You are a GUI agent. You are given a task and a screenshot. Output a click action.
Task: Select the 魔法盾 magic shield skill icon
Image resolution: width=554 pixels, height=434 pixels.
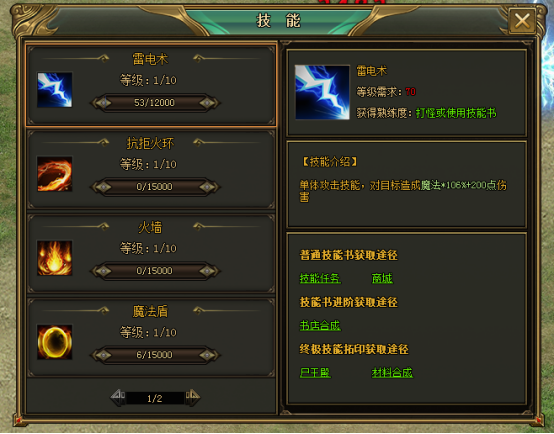coord(55,342)
